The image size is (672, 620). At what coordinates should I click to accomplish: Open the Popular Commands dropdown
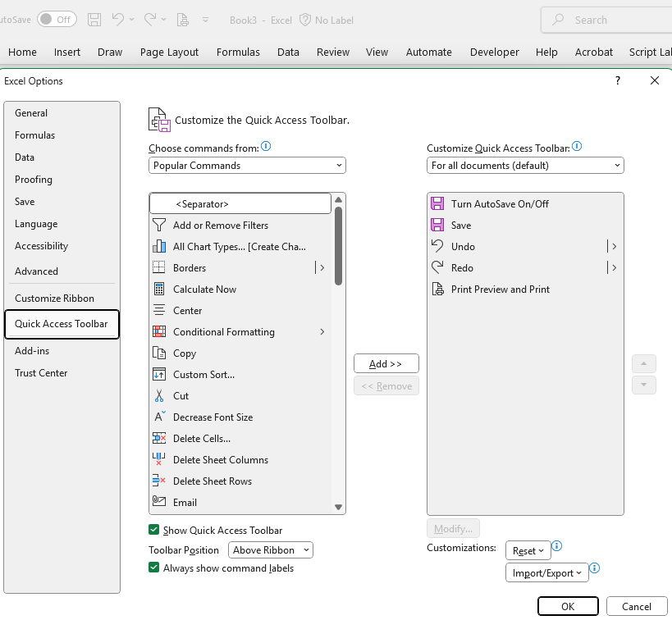(247, 166)
